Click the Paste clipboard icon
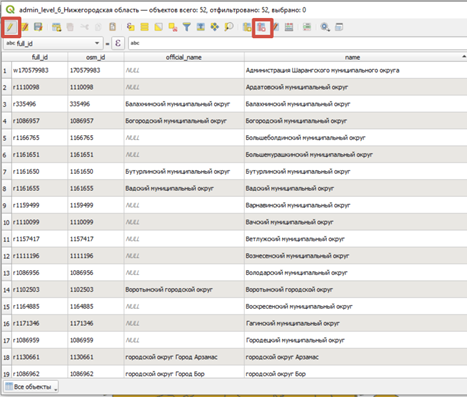467x397 pixels. coord(112,27)
